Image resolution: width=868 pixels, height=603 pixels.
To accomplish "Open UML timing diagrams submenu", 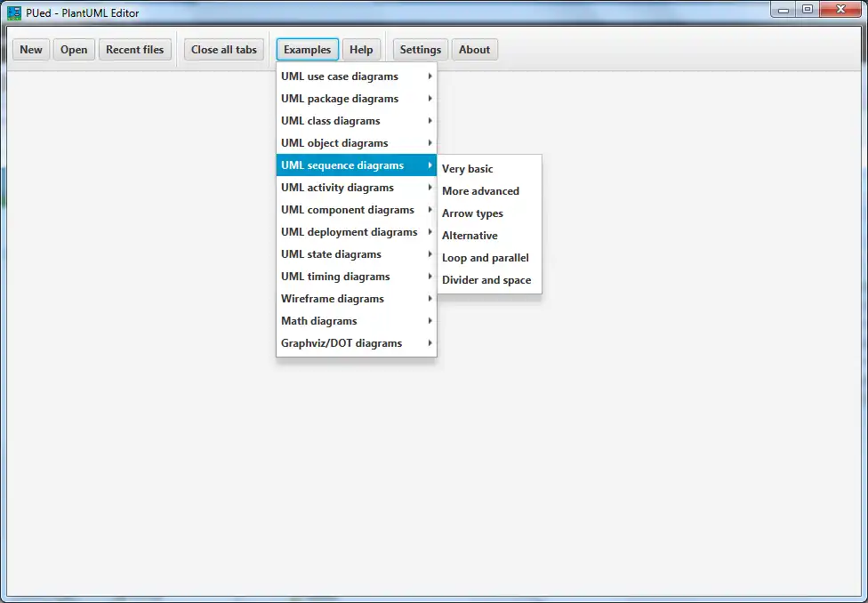I will tap(357, 277).
